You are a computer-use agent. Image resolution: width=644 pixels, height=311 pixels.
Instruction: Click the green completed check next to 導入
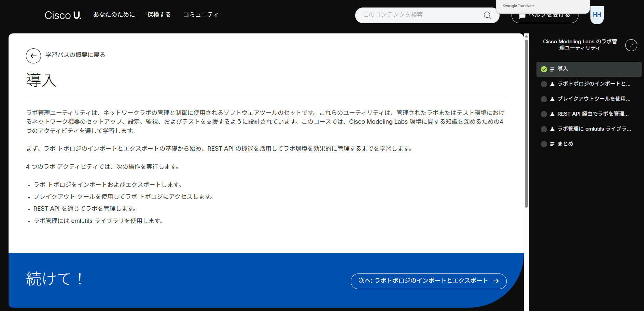[x=544, y=69]
